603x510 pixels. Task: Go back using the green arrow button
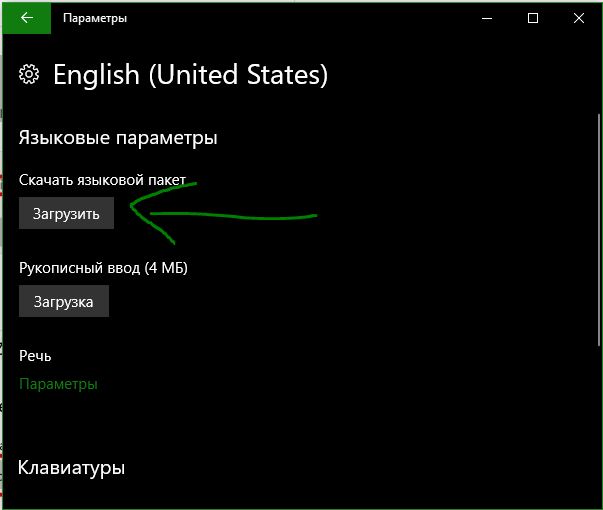[x=27, y=18]
